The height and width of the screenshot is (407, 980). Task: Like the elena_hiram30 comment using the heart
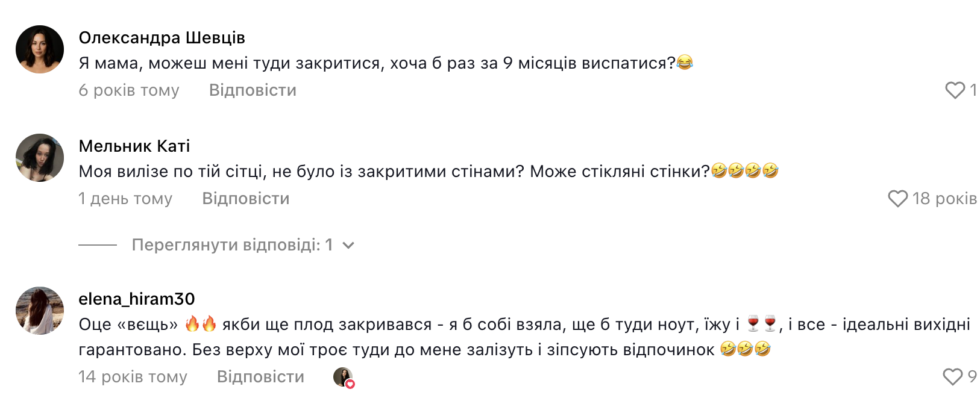click(952, 377)
